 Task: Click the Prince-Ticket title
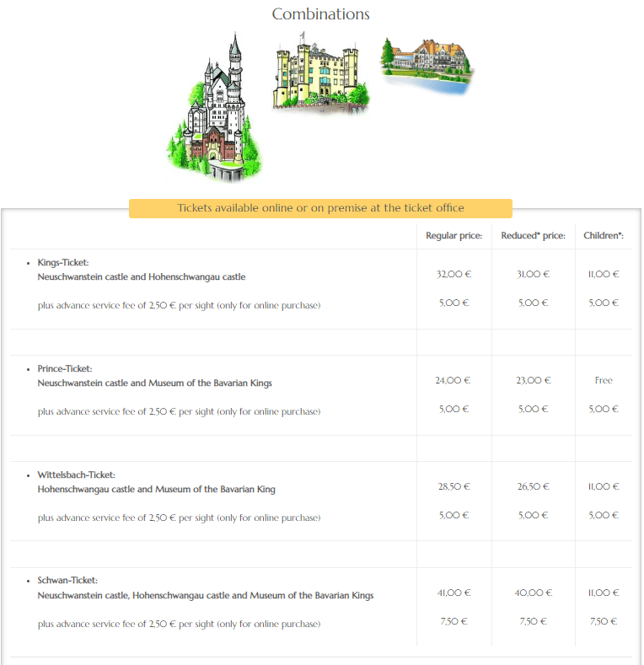(x=65, y=368)
